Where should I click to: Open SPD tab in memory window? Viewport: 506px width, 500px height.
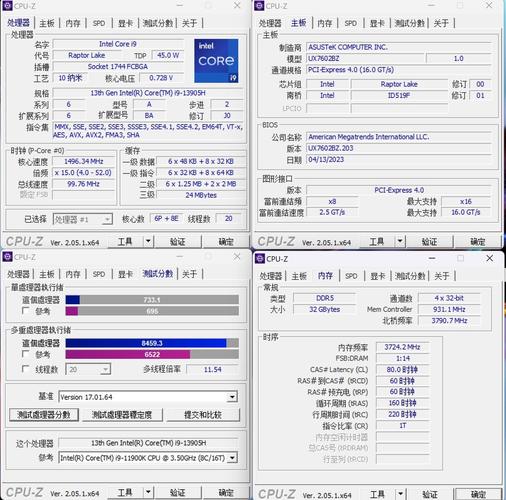[x=351, y=276]
